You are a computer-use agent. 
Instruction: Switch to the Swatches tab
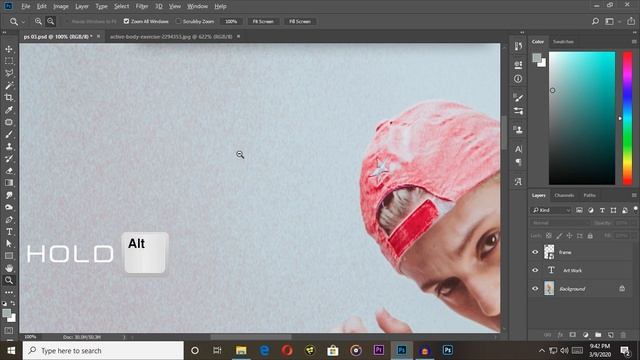563,42
